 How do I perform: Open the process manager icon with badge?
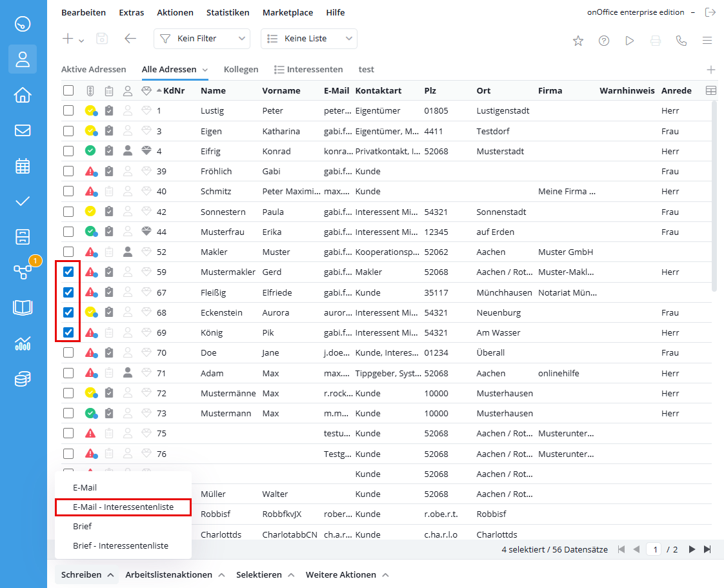pyautogui.click(x=23, y=272)
